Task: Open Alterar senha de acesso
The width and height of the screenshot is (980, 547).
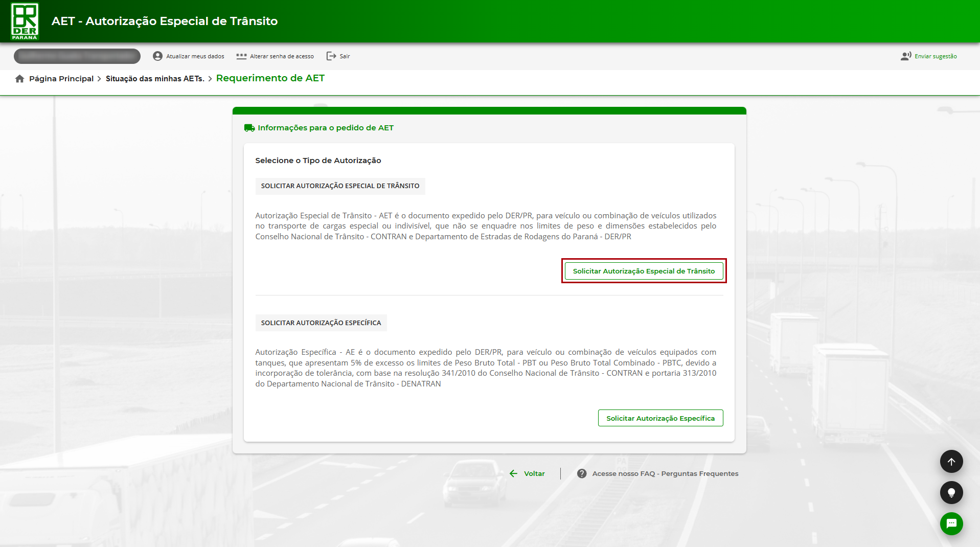Action: [x=282, y=56]
